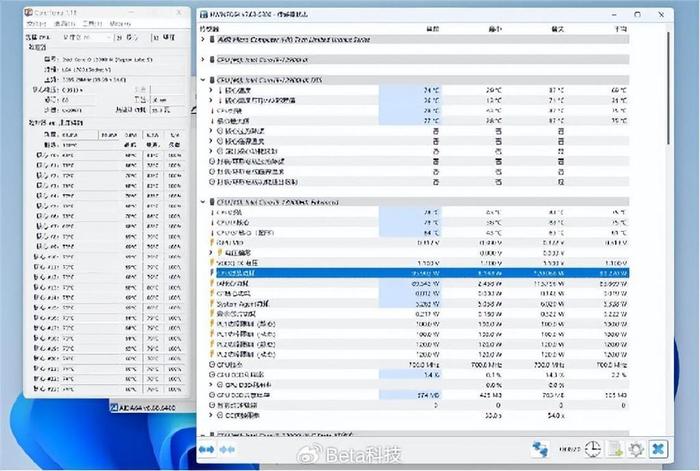The height and width of the screenshot is (471, 700).
Task: Click the circle icon beside GPU D3D共享显存
Action: [212, 395]
